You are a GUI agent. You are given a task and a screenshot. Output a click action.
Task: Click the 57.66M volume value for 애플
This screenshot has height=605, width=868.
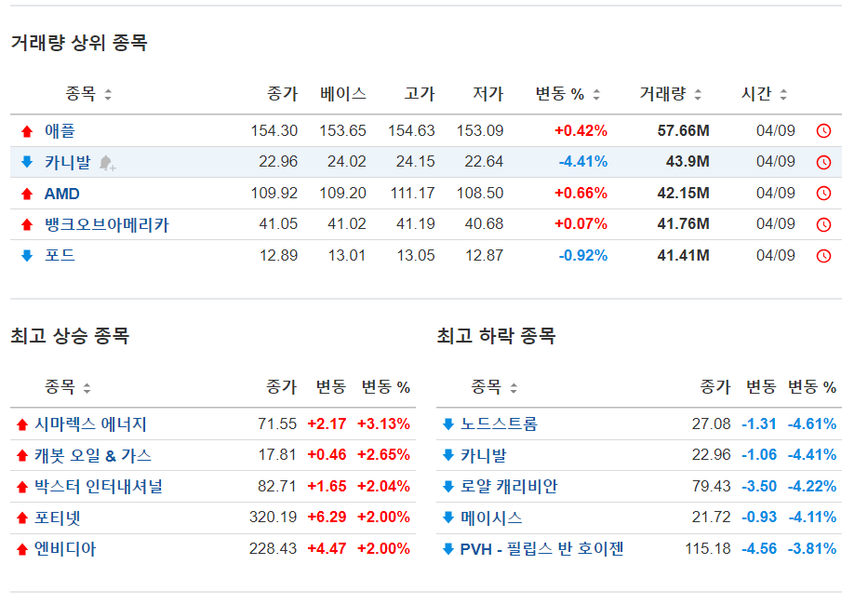683,130
